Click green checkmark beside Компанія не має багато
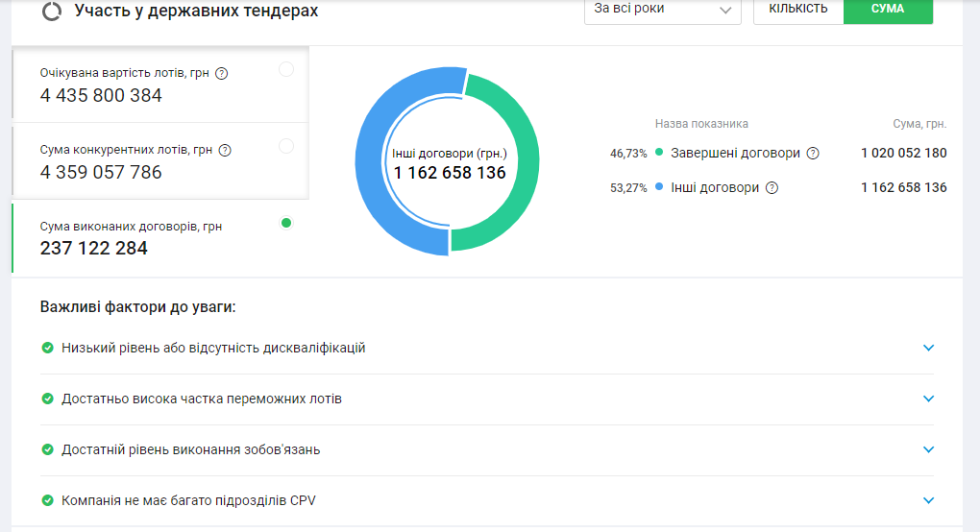980x532 pixels. [x=47, y=500]
